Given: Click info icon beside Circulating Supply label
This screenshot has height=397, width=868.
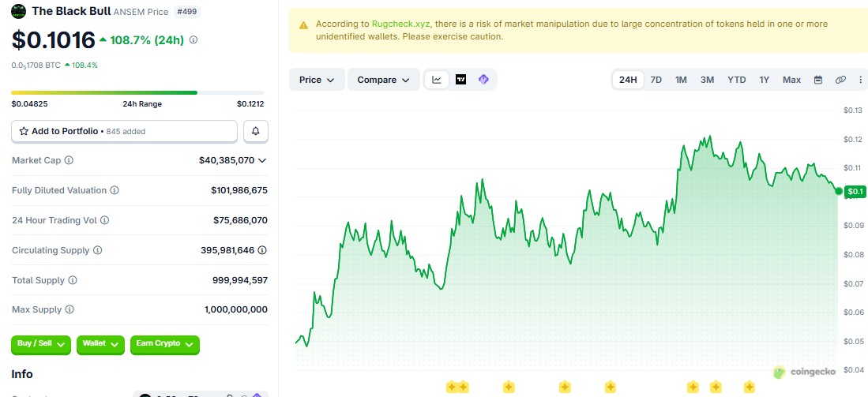Looking at the screenshot, I should (x=97, y=250).
